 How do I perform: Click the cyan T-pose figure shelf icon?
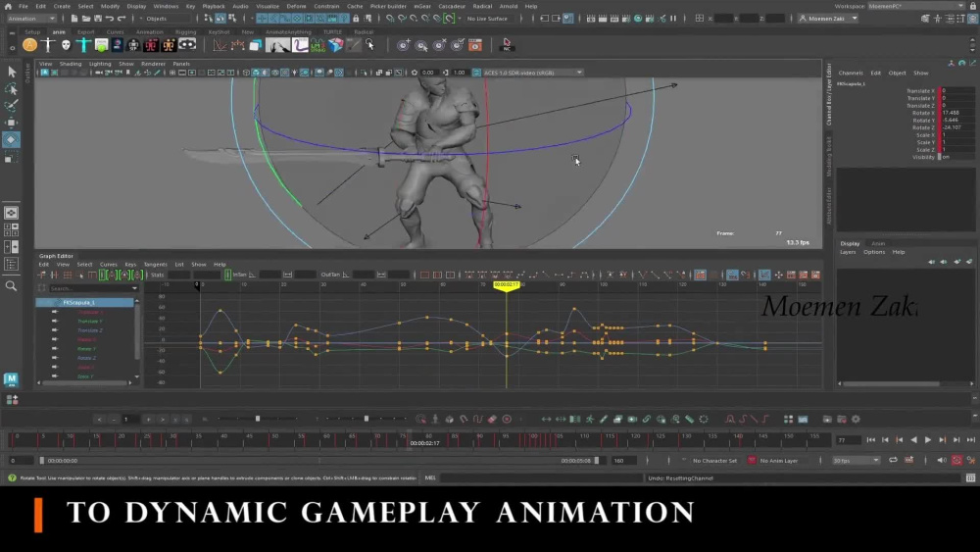[83, 45]
